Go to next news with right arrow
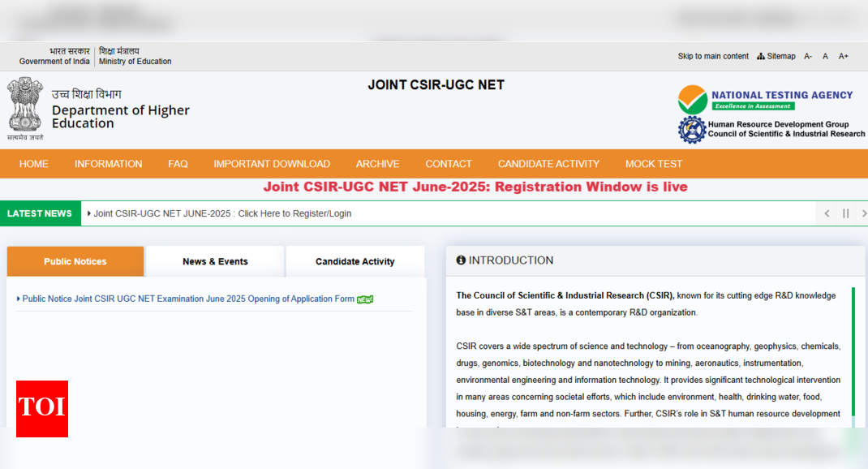The width and height of the screenshot is (868, 469). coord(863,213)
